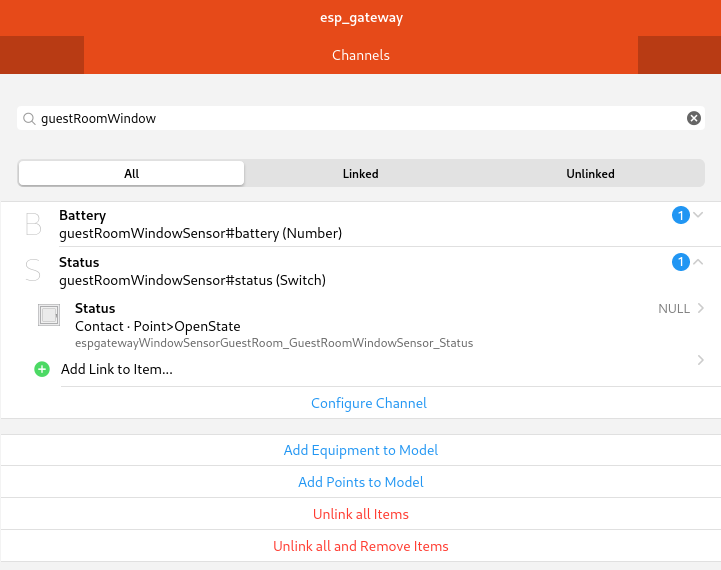Click the Status channel letter S icon
The width and height of the screenshot is (721, 570).
[x=33, y=271]
